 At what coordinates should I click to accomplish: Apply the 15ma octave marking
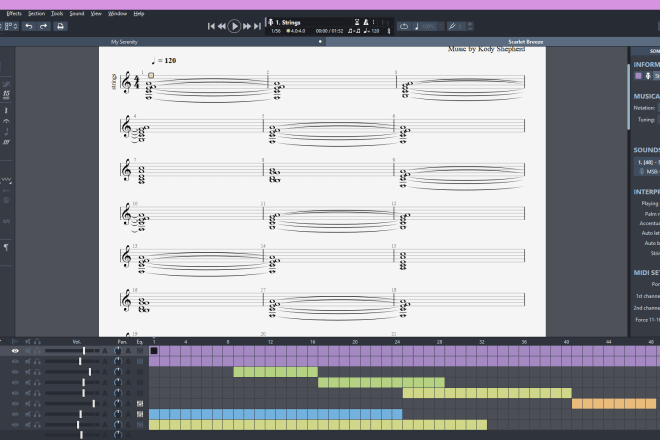click(x=6, y=94)
